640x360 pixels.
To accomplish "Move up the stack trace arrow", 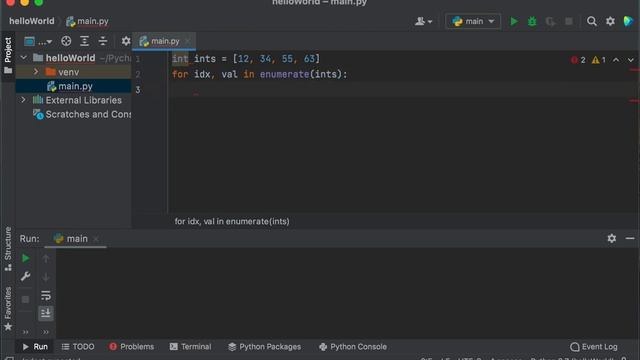I will click(x=46, y=258).
